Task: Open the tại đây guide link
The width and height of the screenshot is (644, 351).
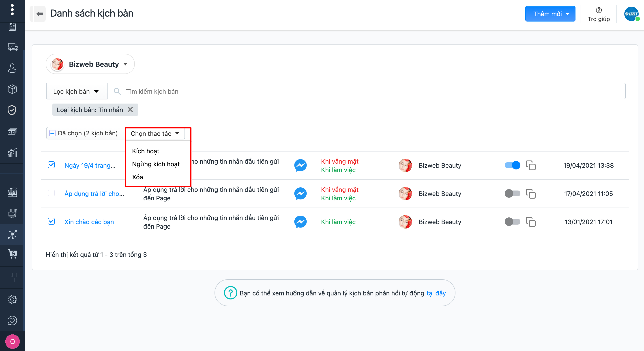Action: pyautogui.click(x=436, y=293)
